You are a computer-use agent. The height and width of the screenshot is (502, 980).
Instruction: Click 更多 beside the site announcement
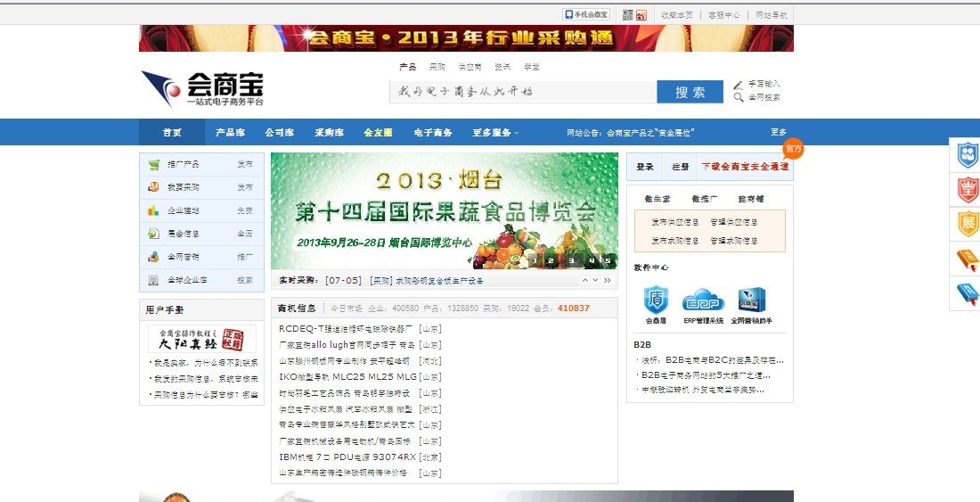[x=779, y=133]
